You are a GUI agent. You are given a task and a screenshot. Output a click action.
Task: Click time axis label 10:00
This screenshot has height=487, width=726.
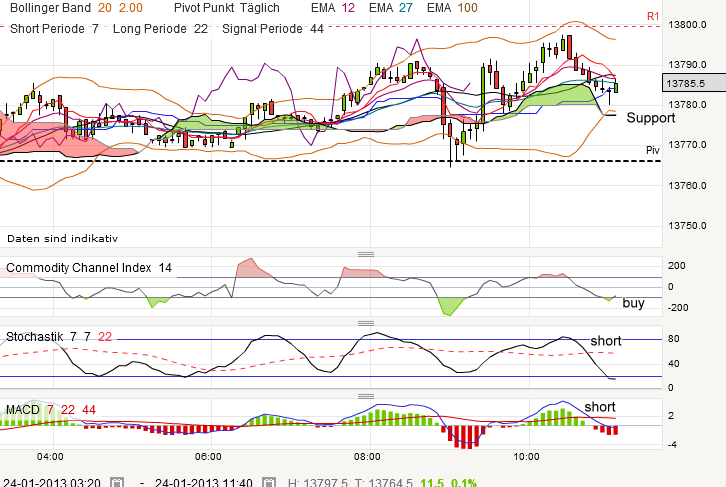click(526, 457)
